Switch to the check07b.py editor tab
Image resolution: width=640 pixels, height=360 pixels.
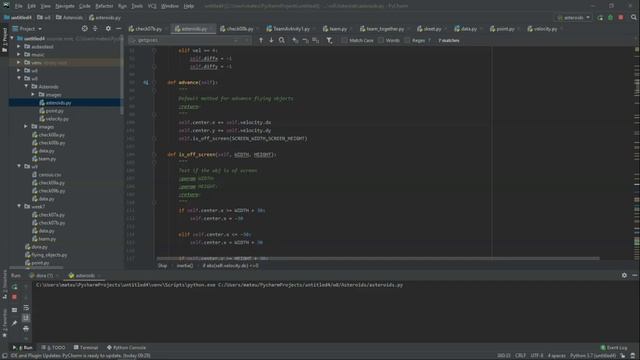149,29
